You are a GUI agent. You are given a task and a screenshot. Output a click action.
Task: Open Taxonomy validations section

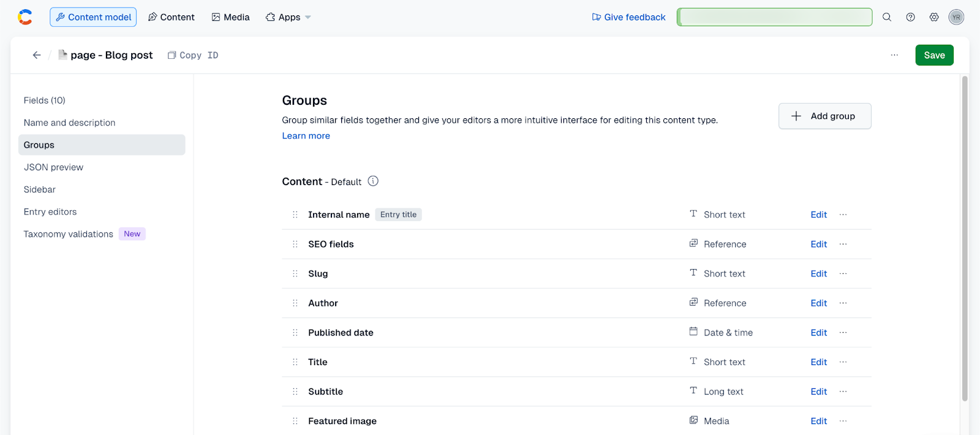(69, 234)
